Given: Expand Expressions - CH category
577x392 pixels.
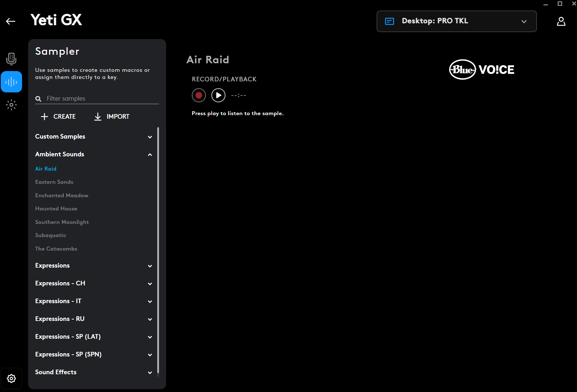Looking at the screenshot, I should [x=94, y=283].
